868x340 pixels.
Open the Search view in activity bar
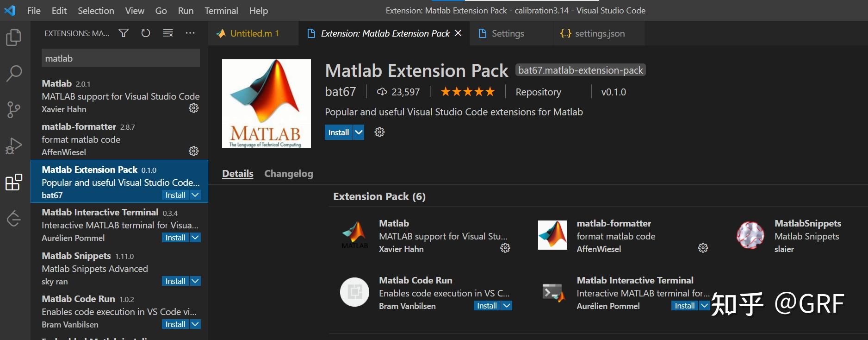[14, 73]
